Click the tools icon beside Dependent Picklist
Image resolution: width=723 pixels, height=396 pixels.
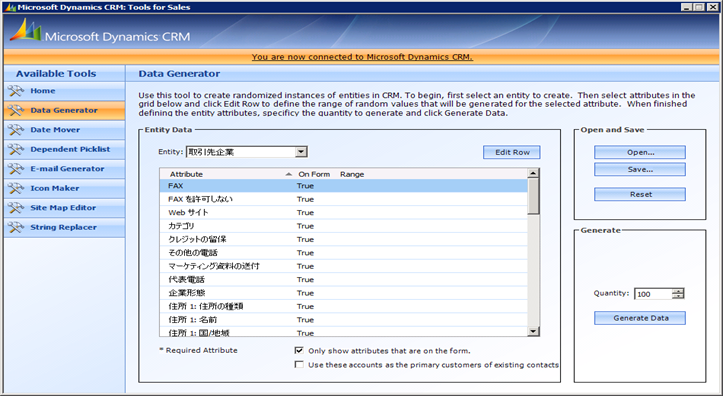(x=16, y=149)
